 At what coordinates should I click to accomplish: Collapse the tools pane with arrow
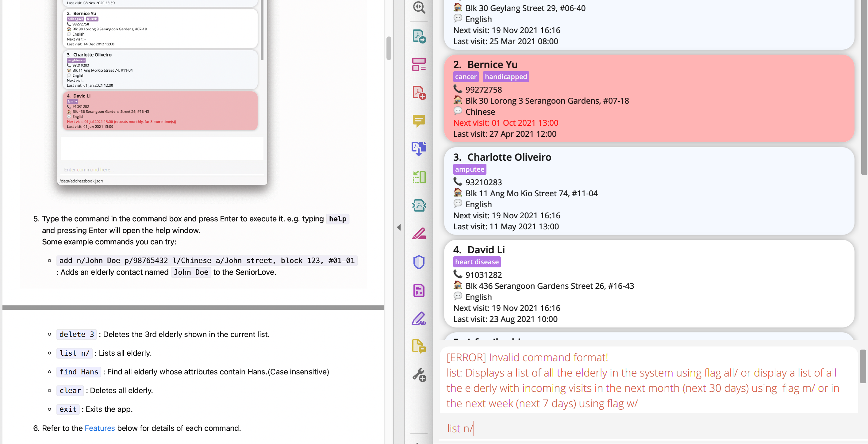(x=399, y=227)
